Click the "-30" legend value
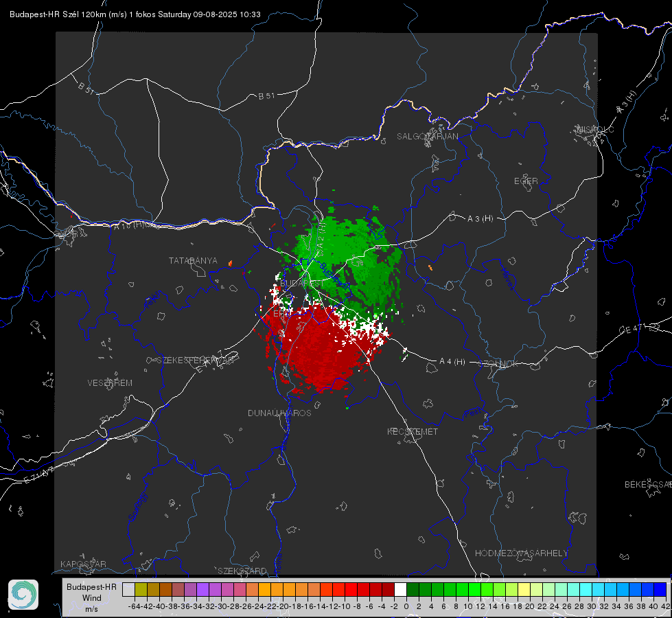This screenshot has width=672, height=618. (x=221, y=606)
